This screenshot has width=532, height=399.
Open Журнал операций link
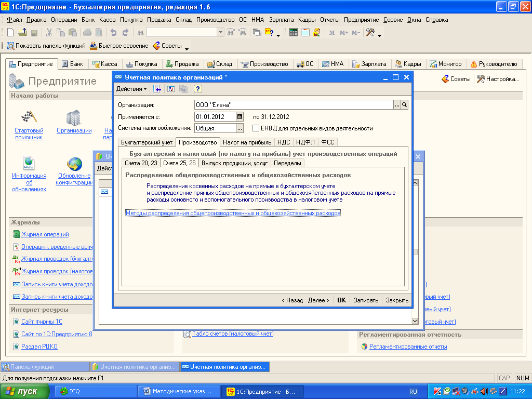pos(45,234)
